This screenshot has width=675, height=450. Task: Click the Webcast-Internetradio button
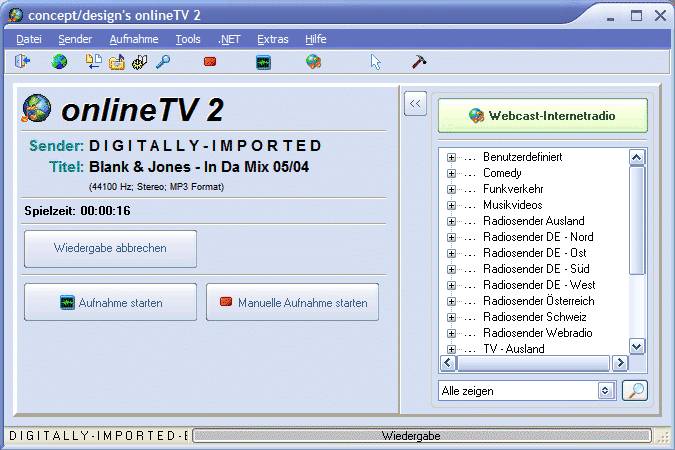click(x=542, y=115)
